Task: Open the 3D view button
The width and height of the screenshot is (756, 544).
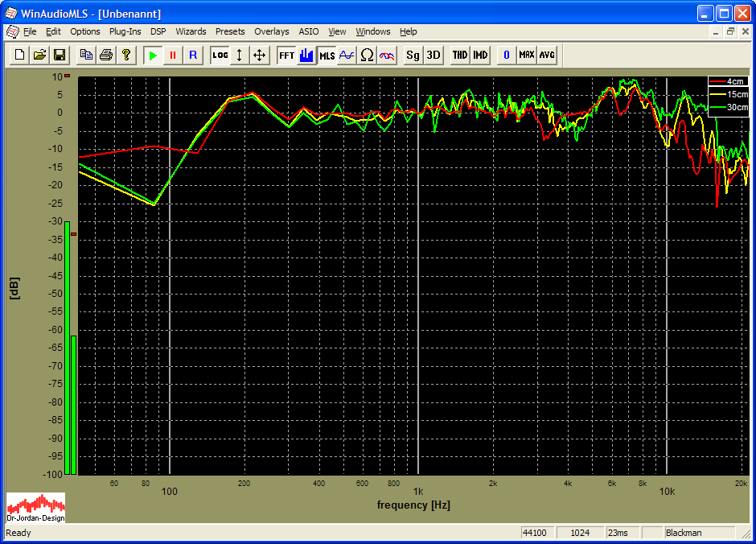Action: pos(433,55)
